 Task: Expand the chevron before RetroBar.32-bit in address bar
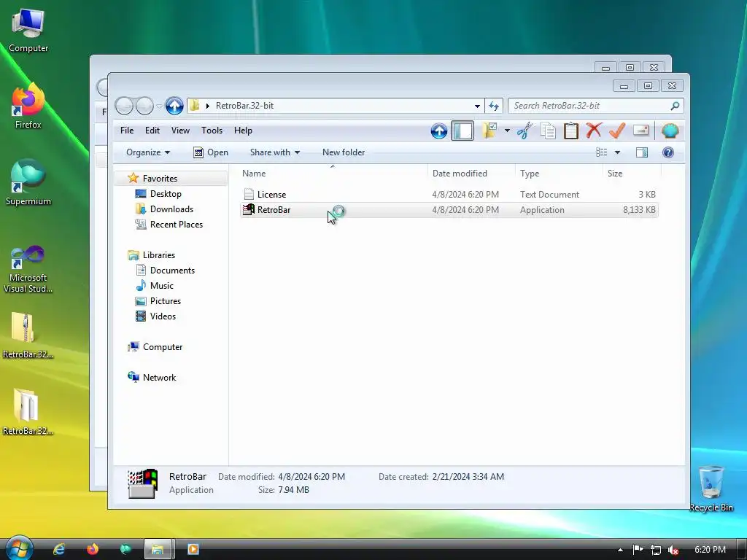tap(208, 106)
